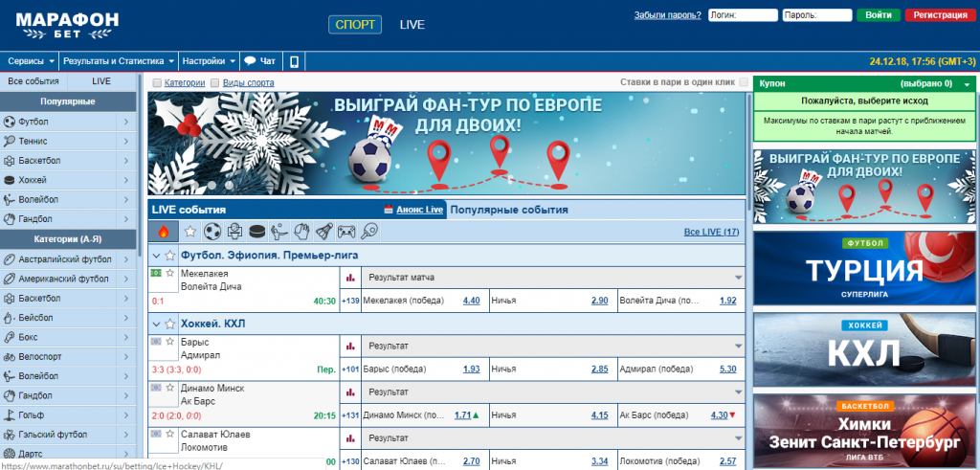This screenshot has width=980, height=470.
Task: Open the Чат item
Action: pyautogui.click(x=260, y=61)
